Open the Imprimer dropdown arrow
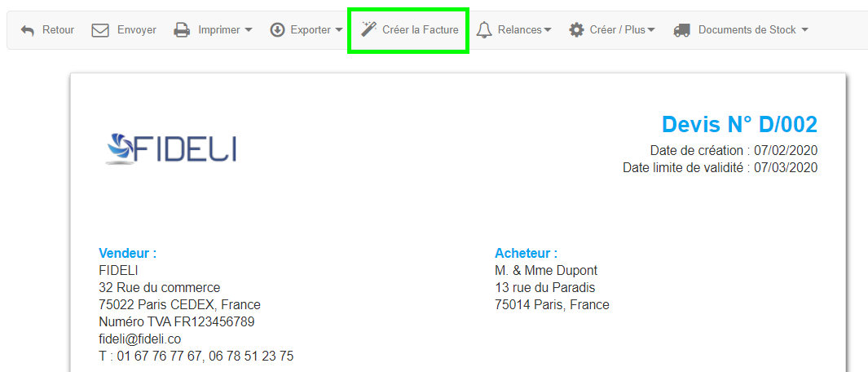Screen dimensions: 868x372 pos(249,30)
